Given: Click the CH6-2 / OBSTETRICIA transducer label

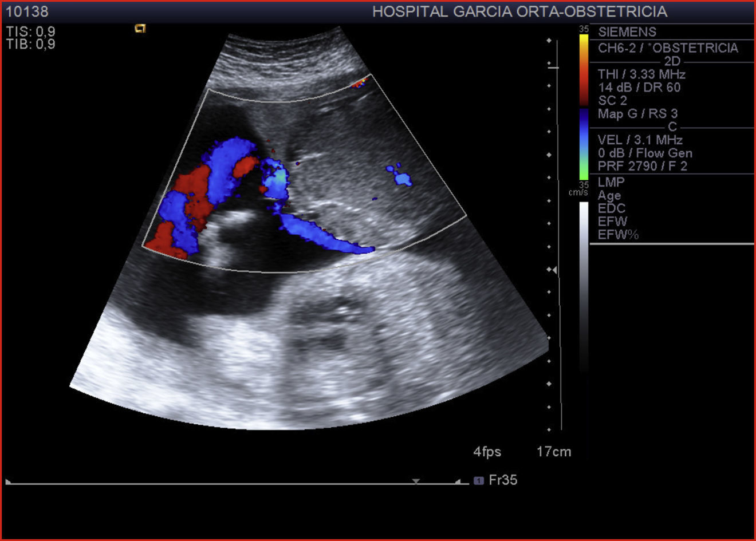Looking at the screenshot, I should (668, 48).
